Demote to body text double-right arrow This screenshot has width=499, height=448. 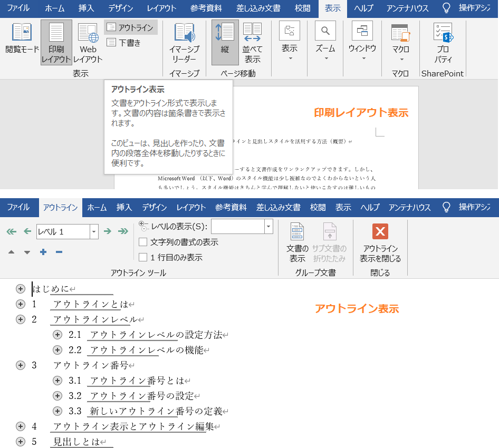click(x=123, y=231)
